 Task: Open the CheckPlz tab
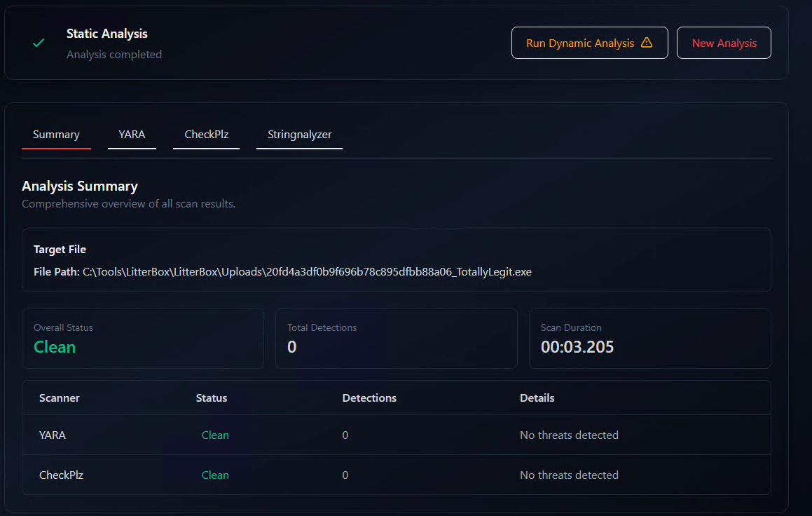206,135
